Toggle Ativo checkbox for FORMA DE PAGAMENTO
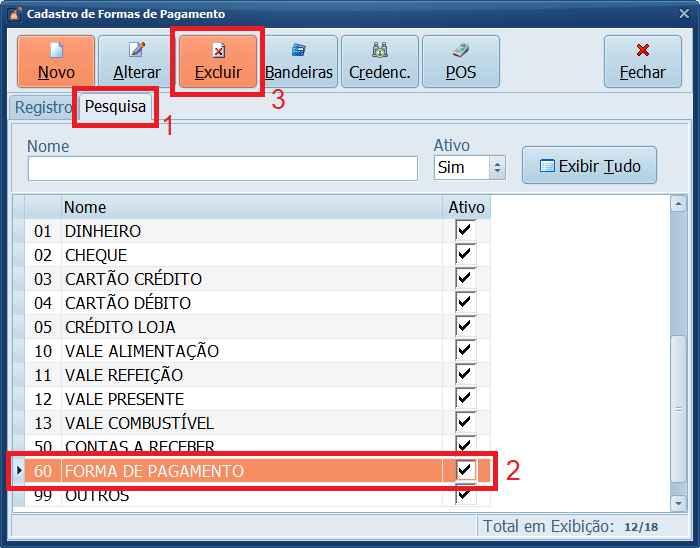 [x=465, y=470]
